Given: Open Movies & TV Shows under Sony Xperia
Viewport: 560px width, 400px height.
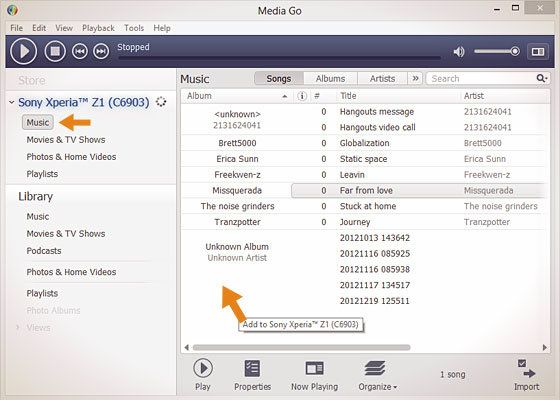Looking at the screenshot, I should (x=66, y=140).
